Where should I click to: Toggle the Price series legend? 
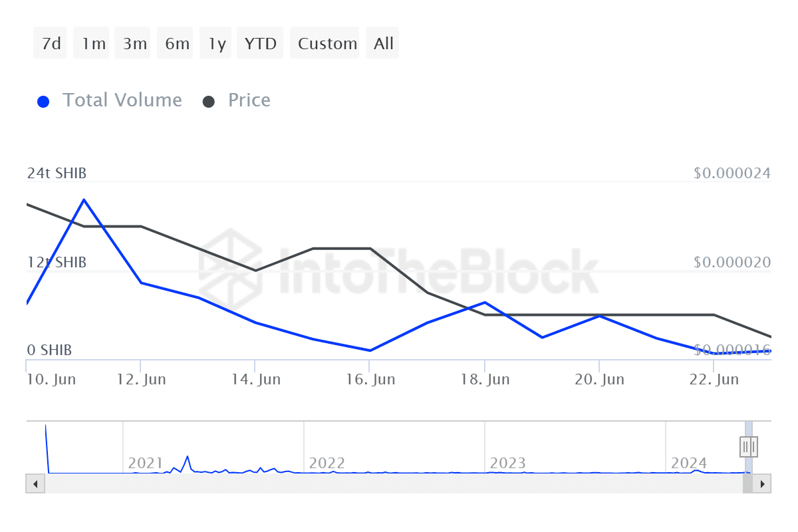[249, 100]
